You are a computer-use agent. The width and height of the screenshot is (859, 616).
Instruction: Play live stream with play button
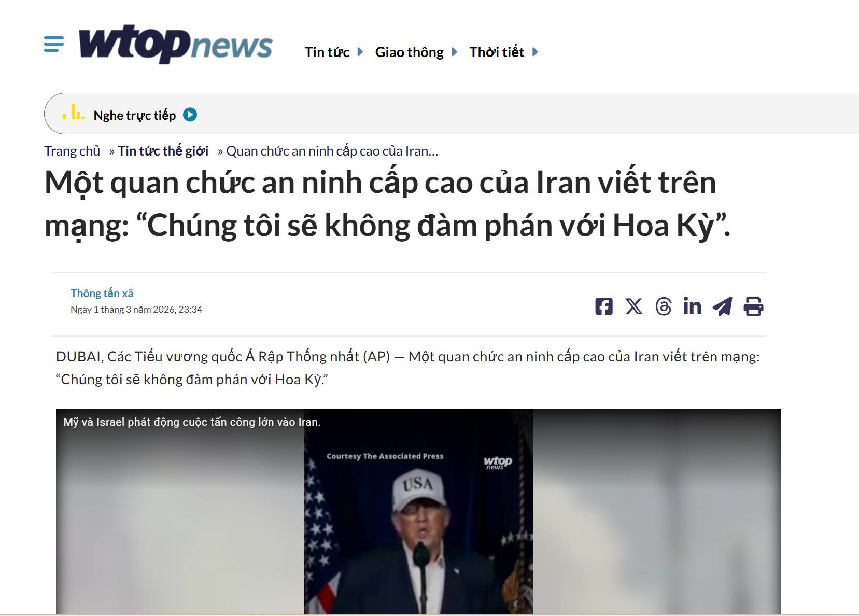click(190, 115)
